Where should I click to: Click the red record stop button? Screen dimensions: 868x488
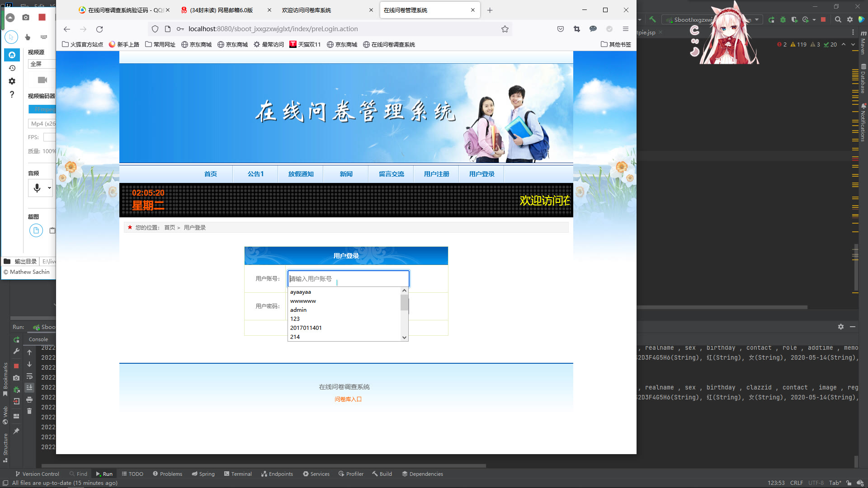tap(42, 17)
